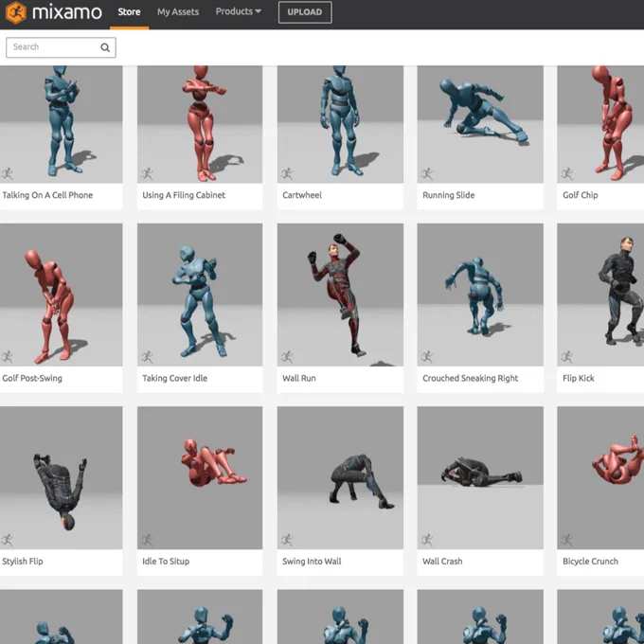The height and width of the screenshot is (644, 644).
Task: Click running-man icon on Bicycle Crunch card
Action: tap(567, 540)
